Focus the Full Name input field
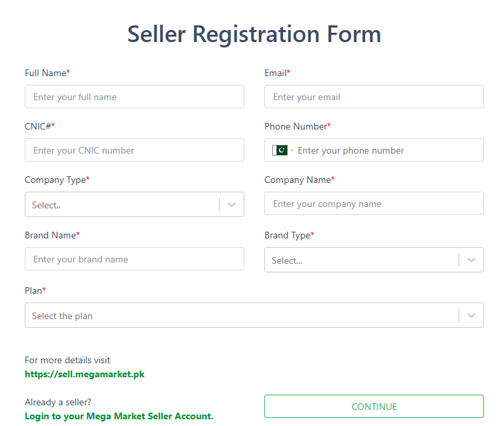 [x=134, y=96]
